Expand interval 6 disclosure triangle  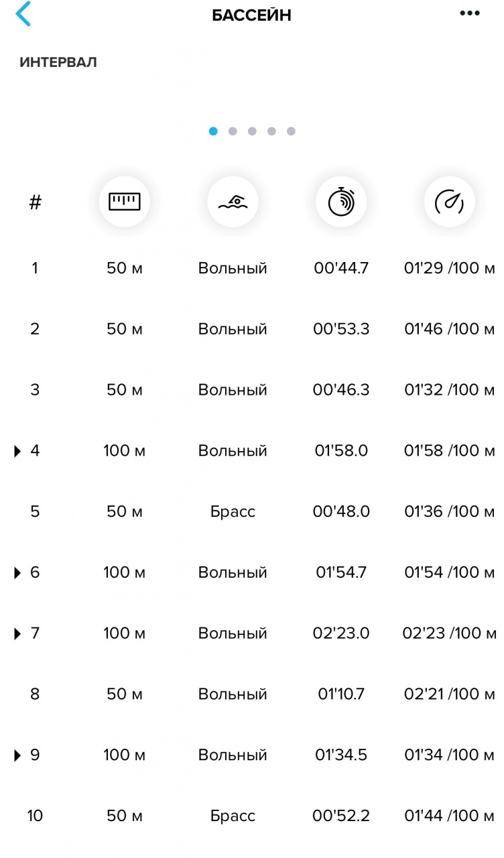pyautogui.click(x=18, y=573)
